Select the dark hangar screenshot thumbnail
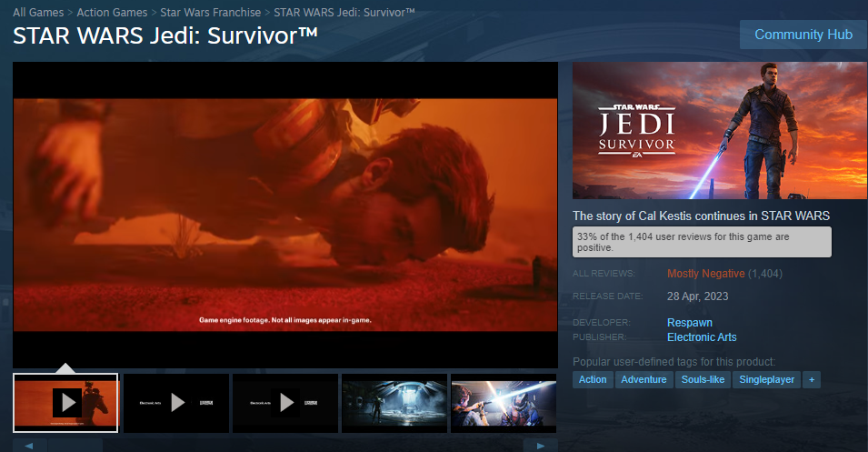The image size is (868, 452). point(394,403)
